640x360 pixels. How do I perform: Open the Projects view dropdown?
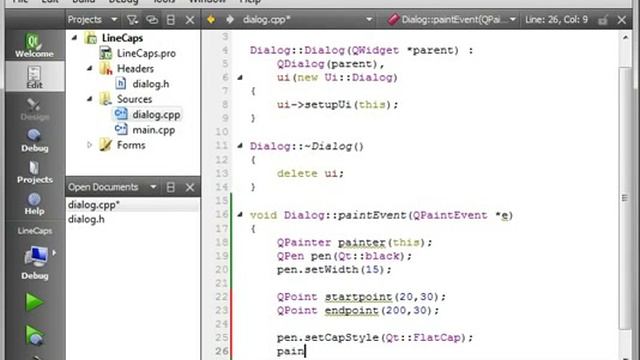tap(114, 19)
